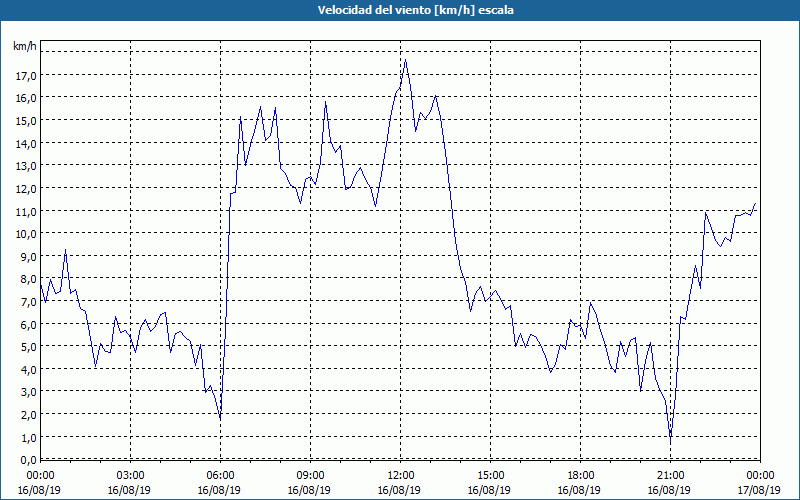Click the 6,0 y-axis value
The height and width of the screenshot is (500, 800).
pos(29,324)
